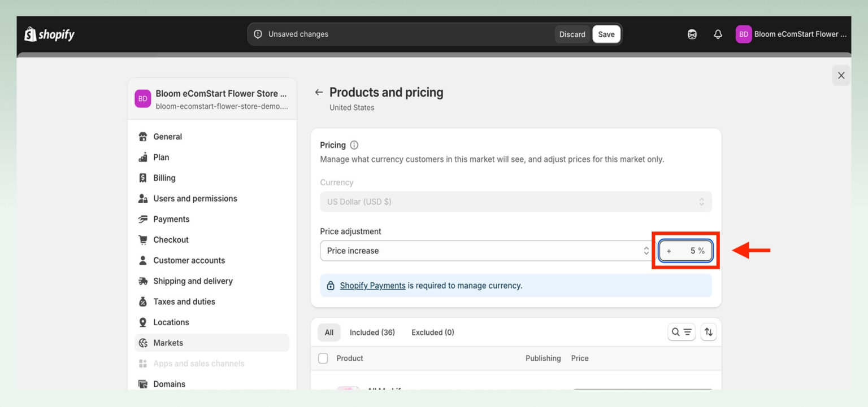Sort products using arrows icon
Viewport: 868px width, 407px height.
click(709, 332)
